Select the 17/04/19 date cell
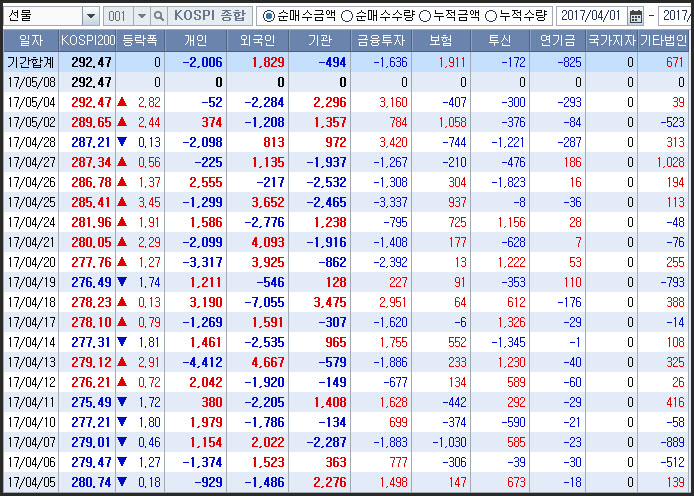The image size is (694, 496). (x=31, y=282)
